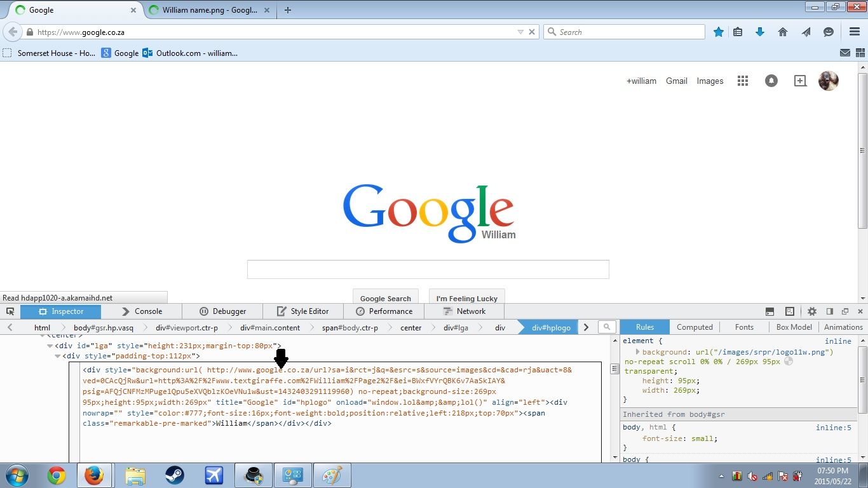868x488 pixels.
Task: Stop page loading with X button
Action: coord(532,32)
